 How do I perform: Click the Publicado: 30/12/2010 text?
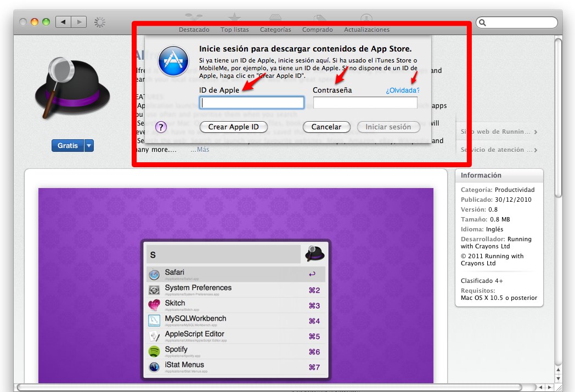click(x=496, y=200)
